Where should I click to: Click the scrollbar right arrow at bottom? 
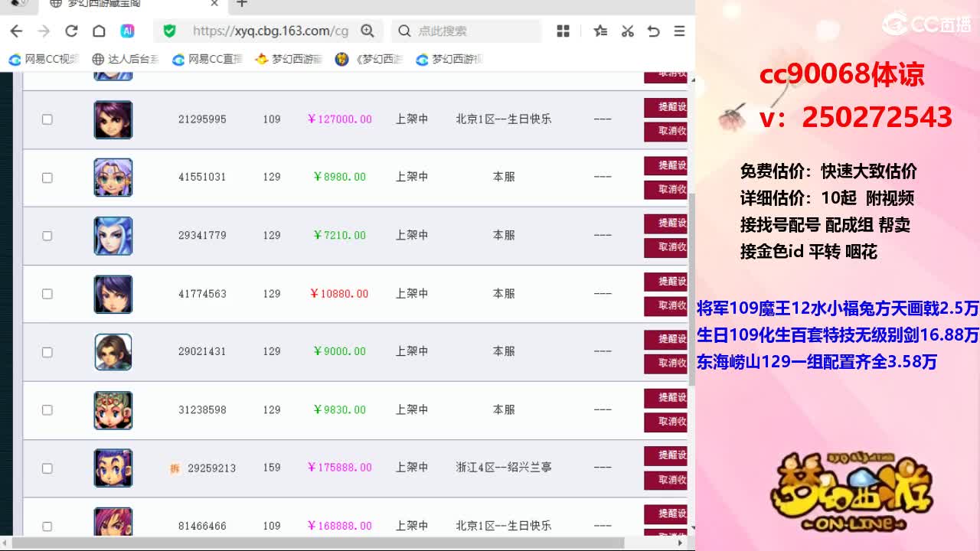click(x=681, y=543)
